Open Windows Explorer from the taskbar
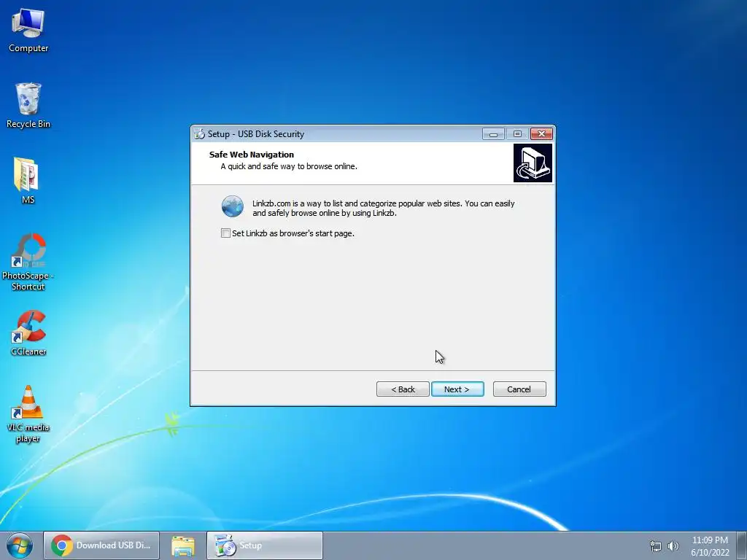This screenshot has height=560, width=747. pos(183,545)
